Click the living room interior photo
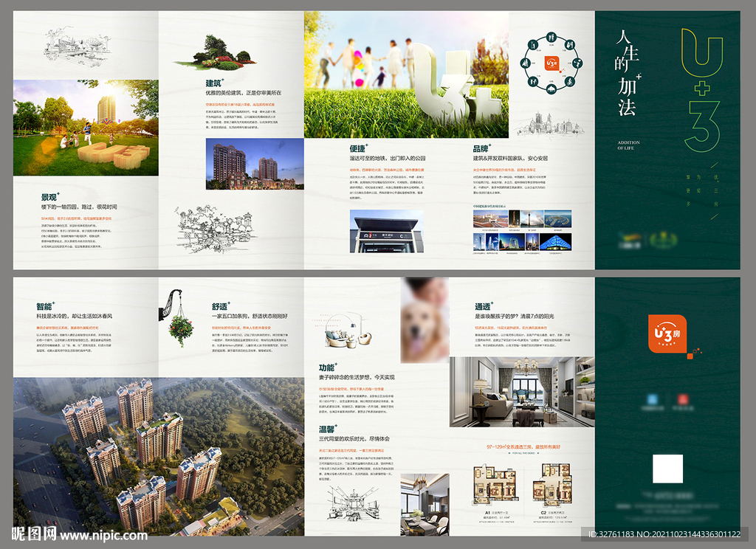Image resolution: width=756 pixels, height=549 pixels. coord(522,392)
